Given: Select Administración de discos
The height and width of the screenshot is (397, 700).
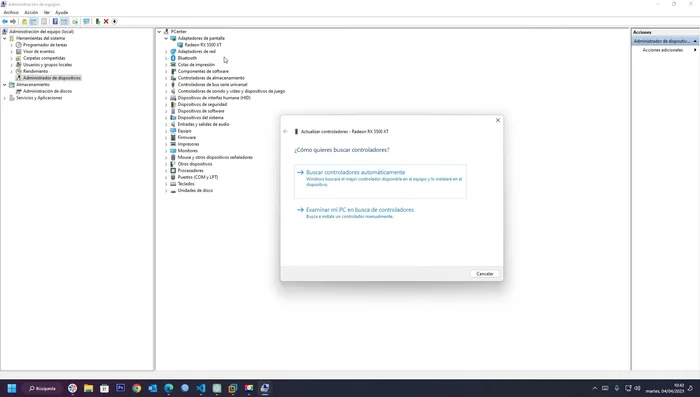Looking at the screenshot, I should tap(47, 91).
